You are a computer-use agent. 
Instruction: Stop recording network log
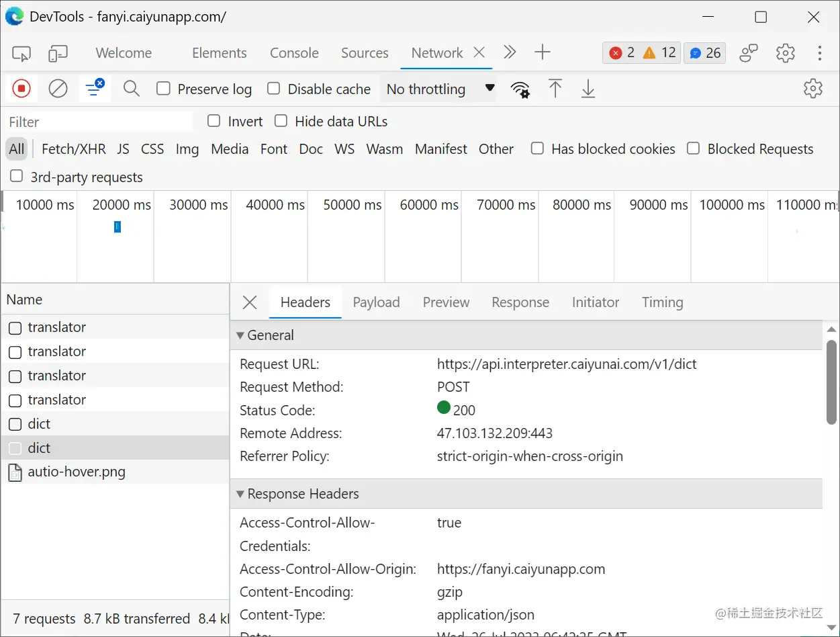tap(21, 88)
